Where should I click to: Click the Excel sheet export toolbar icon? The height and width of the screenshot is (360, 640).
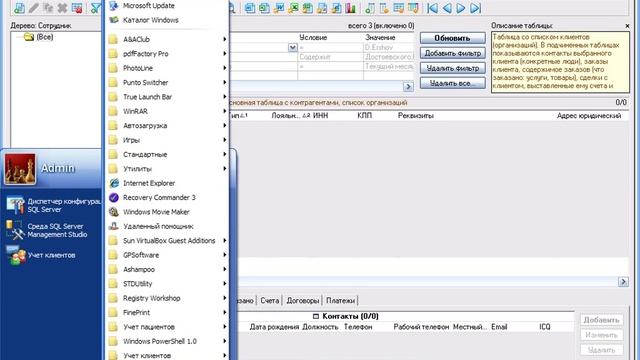264,8
